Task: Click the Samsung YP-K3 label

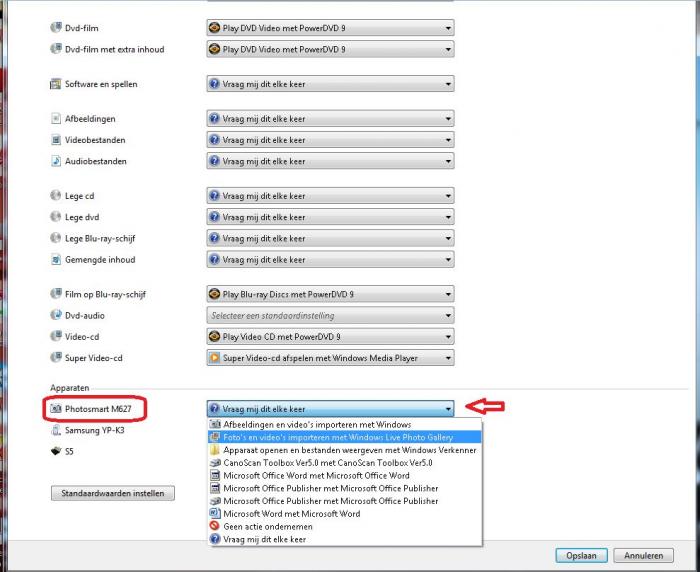Action: click(95, 430)
